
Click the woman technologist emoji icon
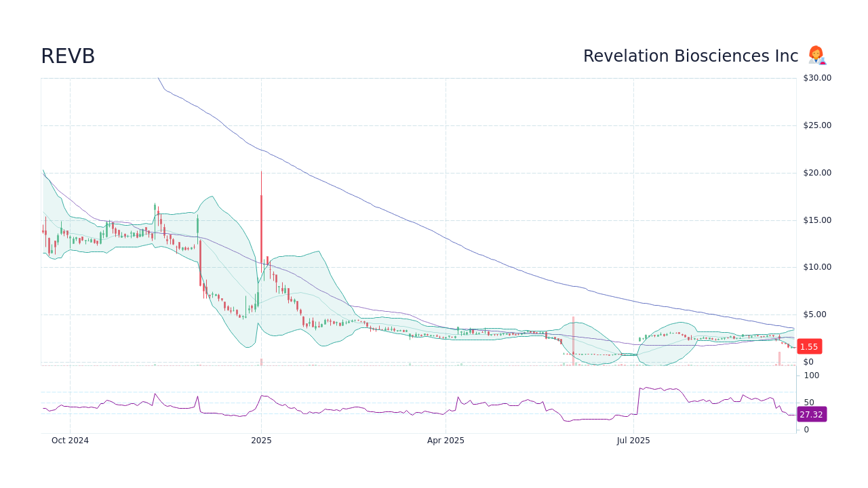pos(816,56)
